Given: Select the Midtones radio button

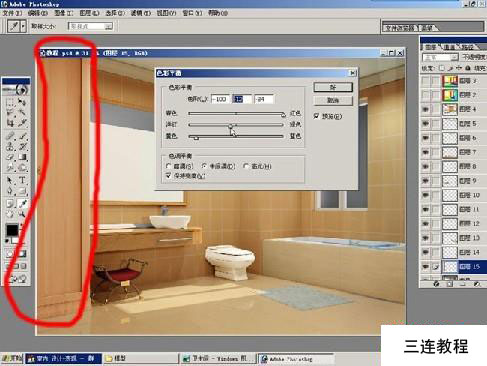Looking at the screenshot, I should (204, 166).
